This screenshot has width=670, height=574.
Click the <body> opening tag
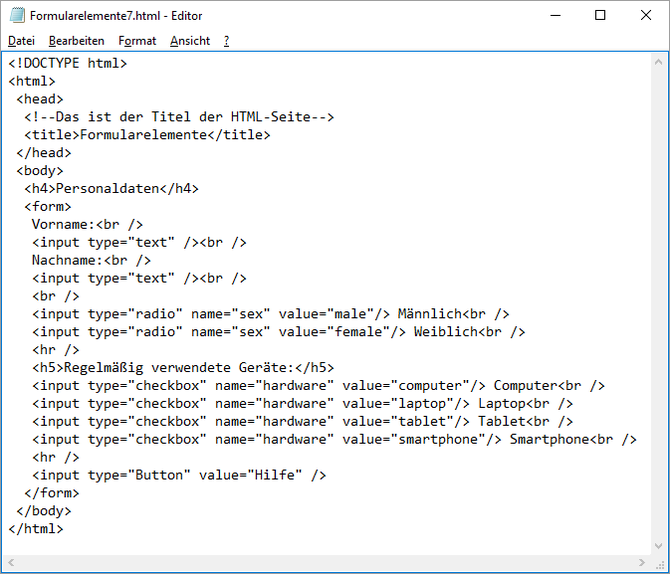point(40,171)
